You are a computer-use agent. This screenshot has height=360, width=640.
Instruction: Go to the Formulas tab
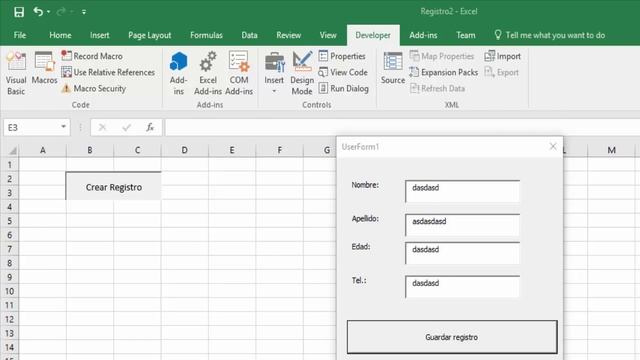[206, 35]
